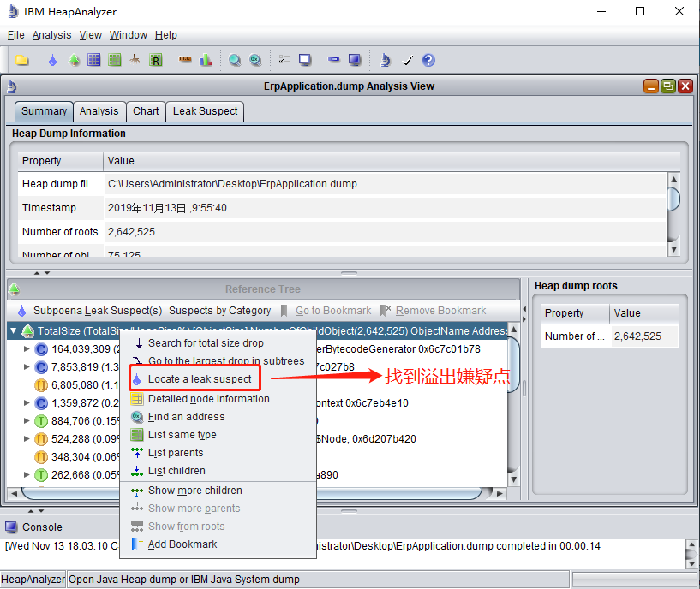The height and width of the screenshot is (589, 700).
Task: Open the Analysis menu
Action: 51,35
